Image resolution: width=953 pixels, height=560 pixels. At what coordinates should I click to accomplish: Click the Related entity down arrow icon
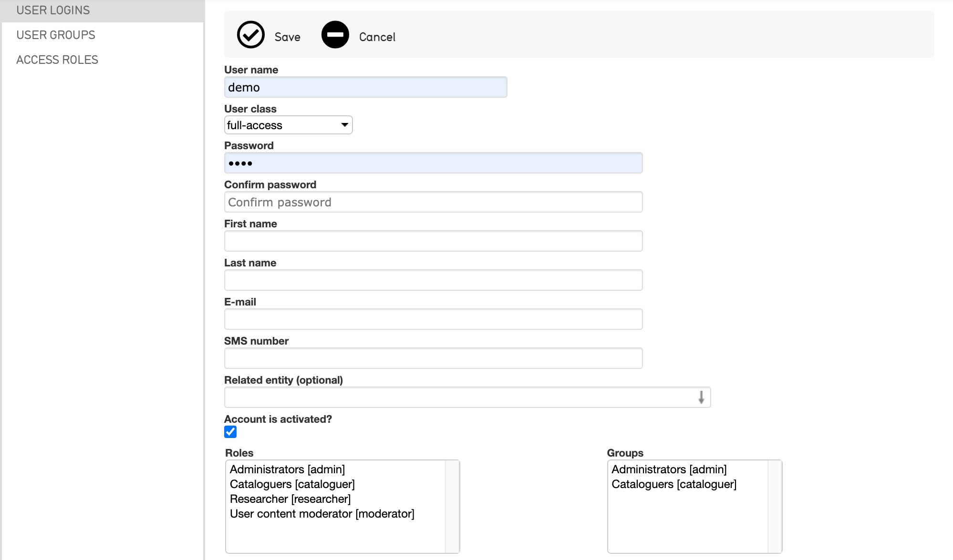(x=701, y=397)
